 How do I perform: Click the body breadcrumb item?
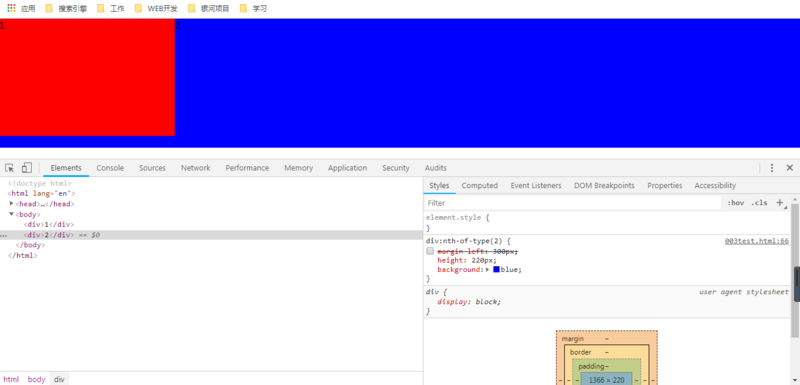pos(36,379)
